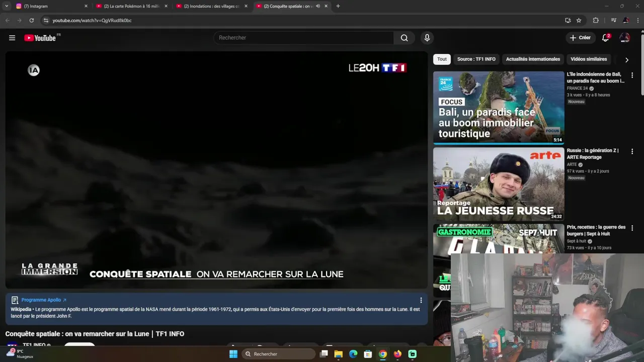644x362 pixels.
Task: Open the Chrome three-dot menu
Action: pyautogui.click(x=637, y=21)
